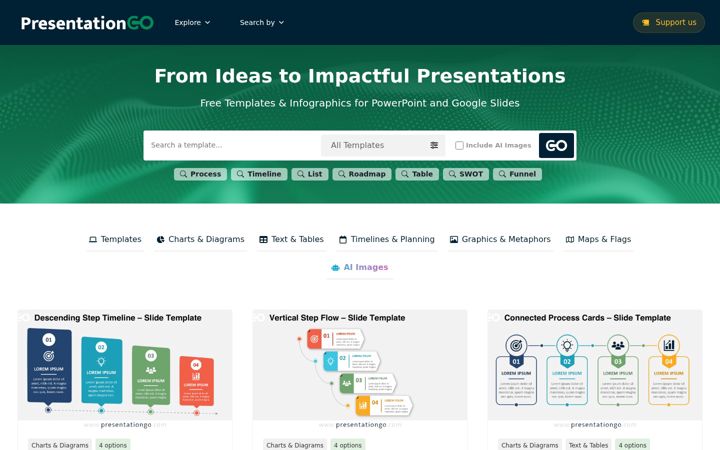
Task: Open the Maps & Flags tab
Action: coord(598,239)
